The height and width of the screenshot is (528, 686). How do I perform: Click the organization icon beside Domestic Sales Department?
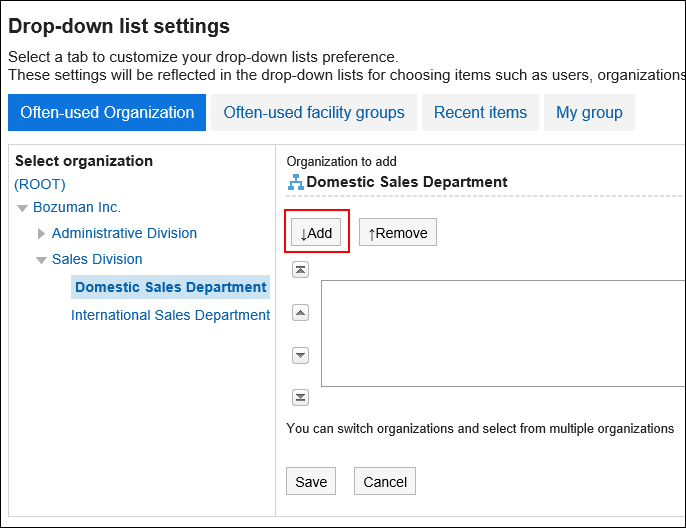tap(296, 182)
